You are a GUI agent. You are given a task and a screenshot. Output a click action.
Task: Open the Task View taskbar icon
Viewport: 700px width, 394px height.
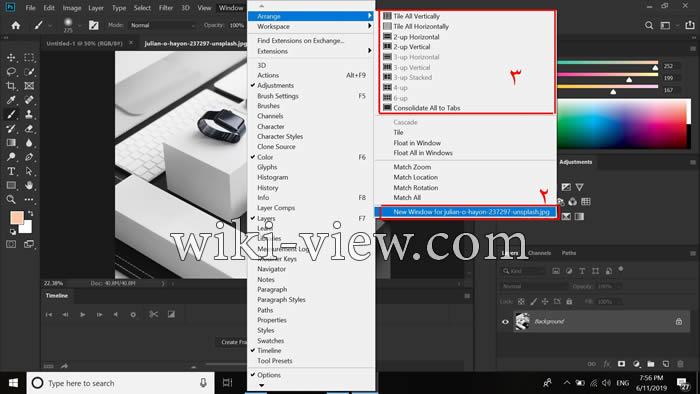pos(228,383)
